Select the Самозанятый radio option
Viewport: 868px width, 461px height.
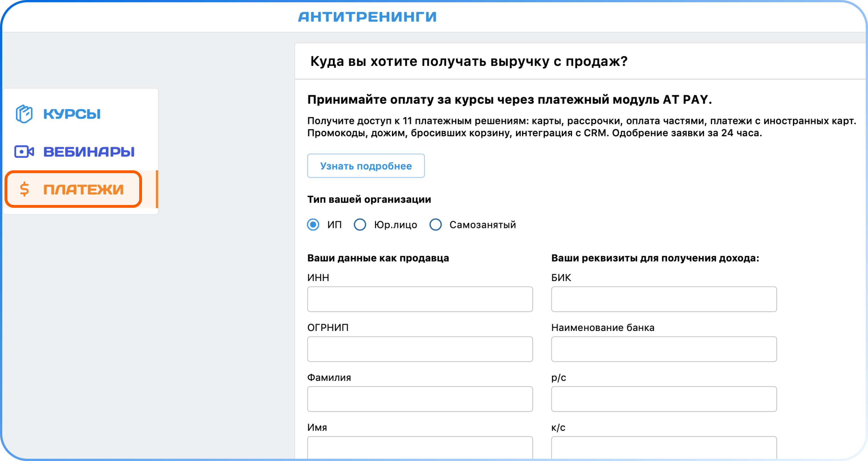[436, 225]
